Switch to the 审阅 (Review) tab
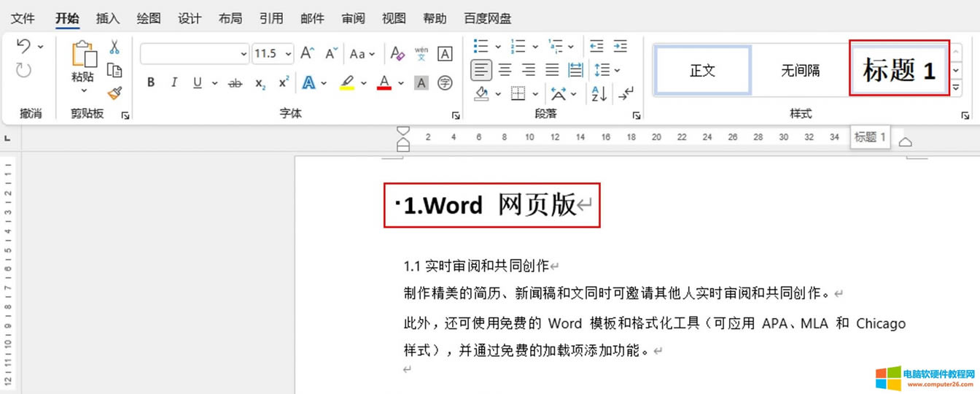 [x=353, y=18]
